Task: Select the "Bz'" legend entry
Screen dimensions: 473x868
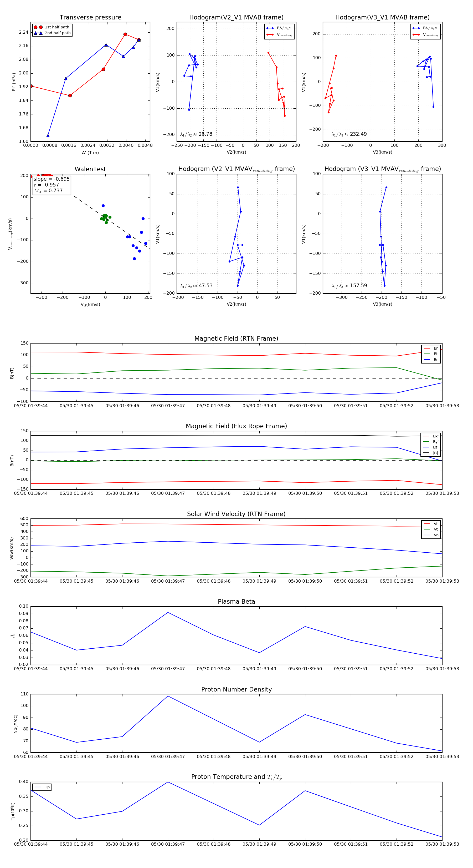Action: tap(431, 447)
